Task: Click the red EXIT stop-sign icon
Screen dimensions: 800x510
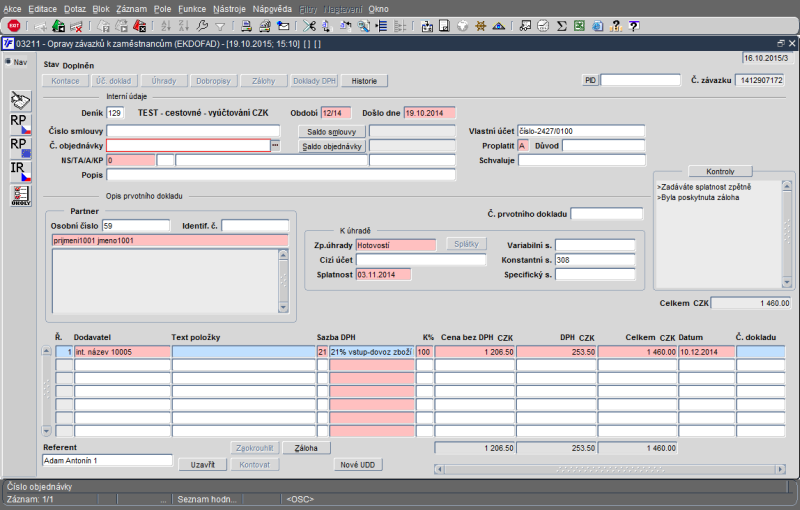Action: pyautogui.click(x=14, y=26)
